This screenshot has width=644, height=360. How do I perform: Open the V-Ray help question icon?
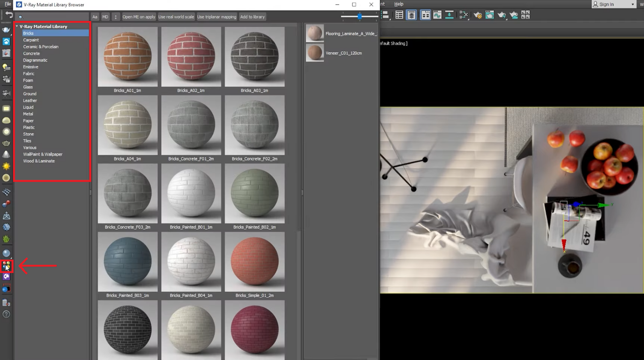[6, 314]
